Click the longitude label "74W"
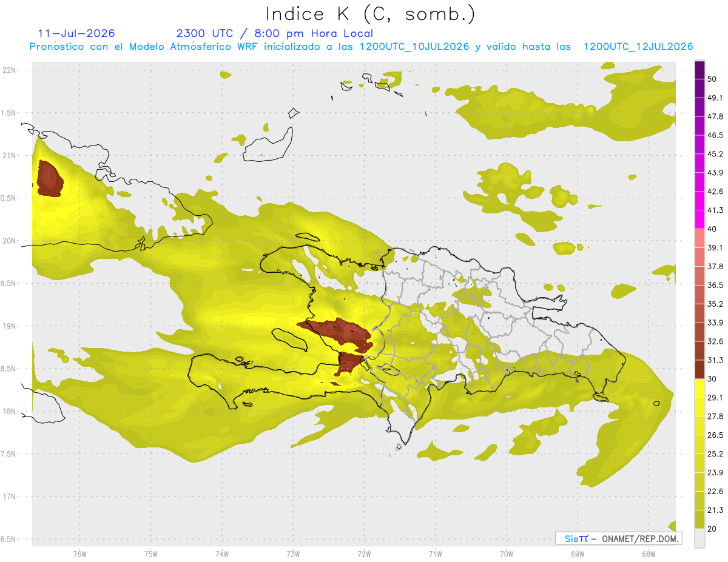Screen dimensions: 728x562 point(221,554)
